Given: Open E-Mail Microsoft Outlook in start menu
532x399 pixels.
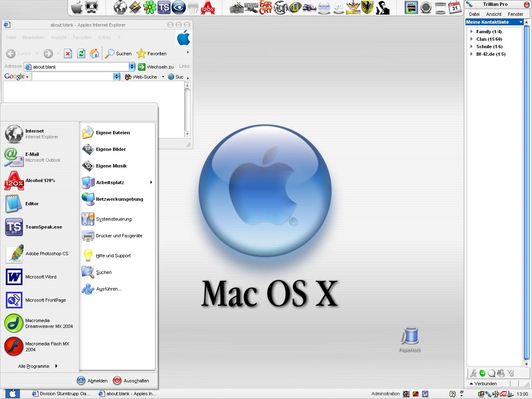Looking at the screenshot, I should click(x=39, y=157).
